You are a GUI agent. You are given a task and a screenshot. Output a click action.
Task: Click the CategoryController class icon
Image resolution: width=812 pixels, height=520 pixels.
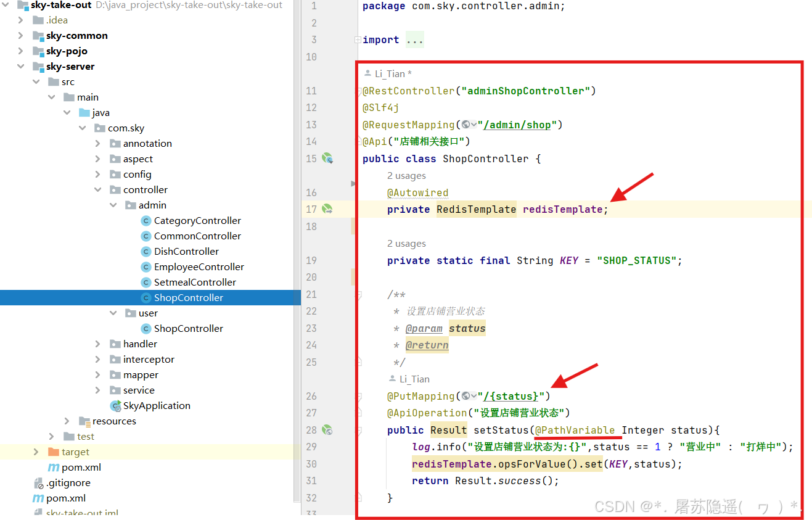click(146, 221)
